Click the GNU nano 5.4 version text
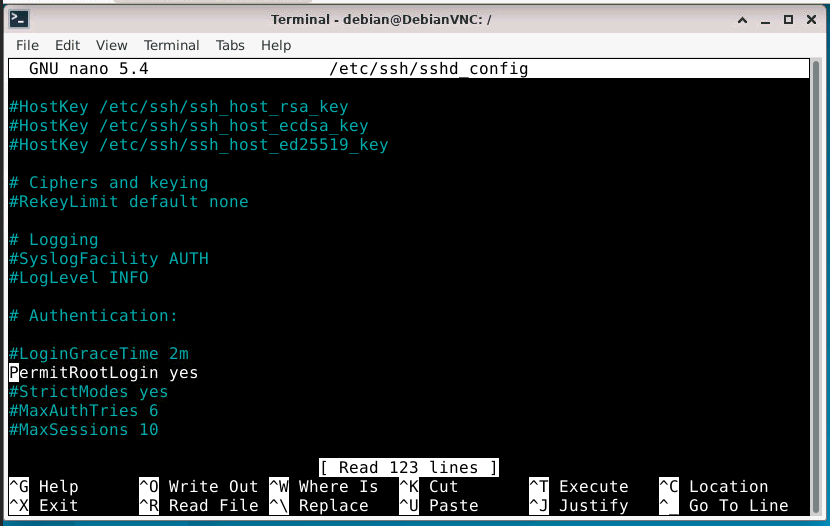 tap(89, 69)
